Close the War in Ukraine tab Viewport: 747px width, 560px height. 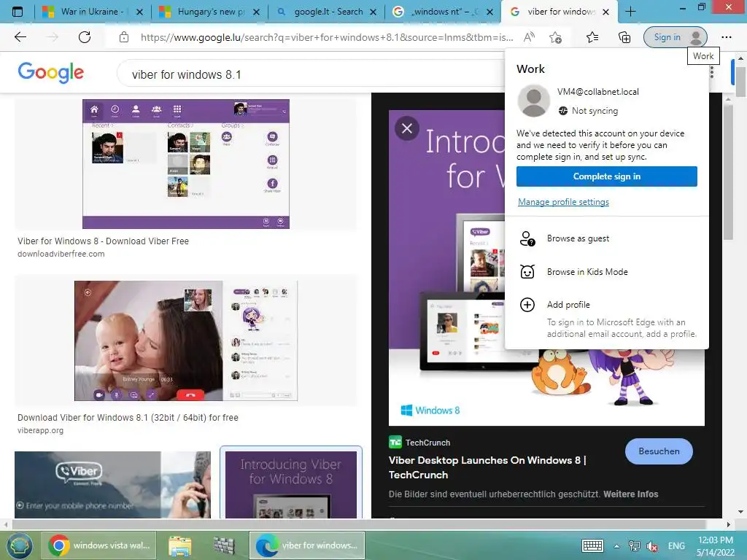click(139, 12)
